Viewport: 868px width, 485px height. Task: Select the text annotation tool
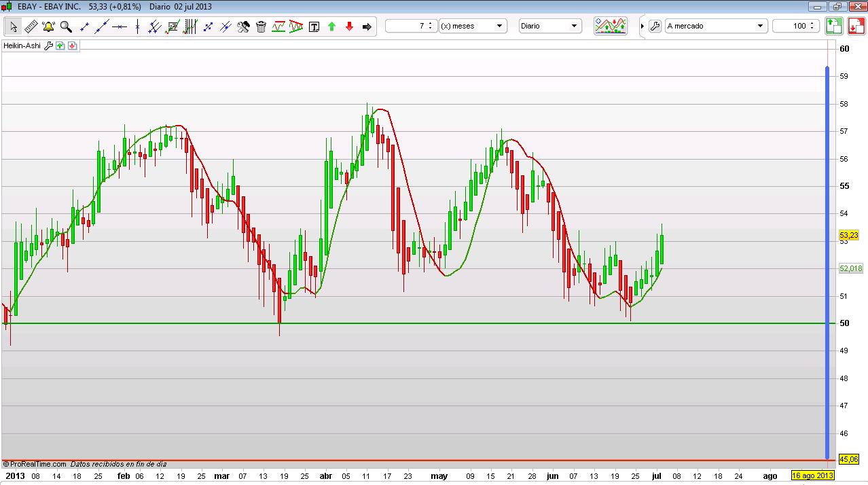[314, 26]
